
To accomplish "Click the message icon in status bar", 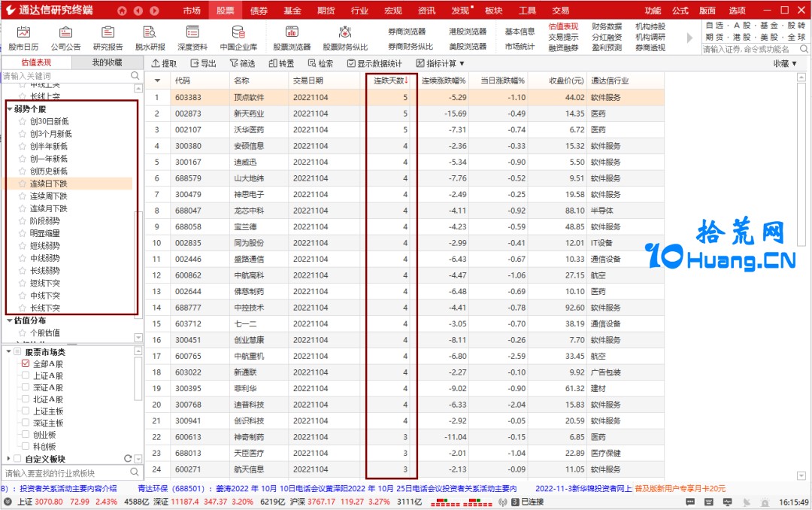I will point(690,502).
